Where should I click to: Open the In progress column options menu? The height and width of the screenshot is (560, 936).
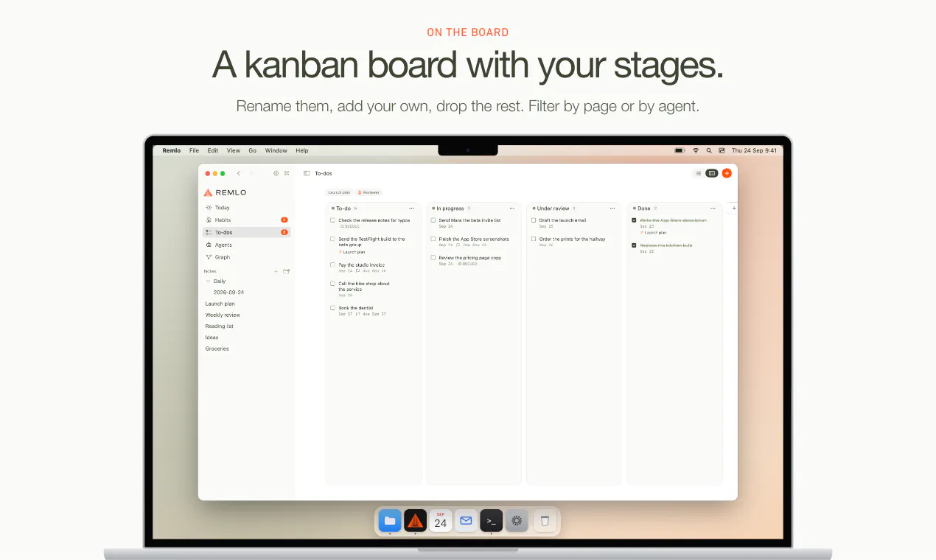click(512, 209)
